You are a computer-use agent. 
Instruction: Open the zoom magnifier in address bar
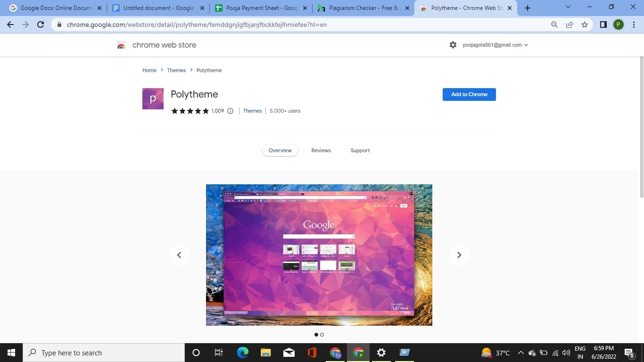click(x=554, y=25)
